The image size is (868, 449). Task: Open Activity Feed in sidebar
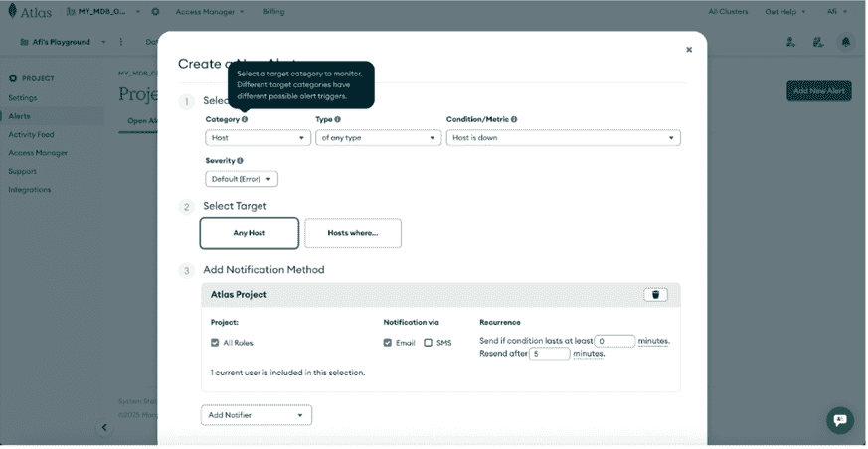coord(31,135)
